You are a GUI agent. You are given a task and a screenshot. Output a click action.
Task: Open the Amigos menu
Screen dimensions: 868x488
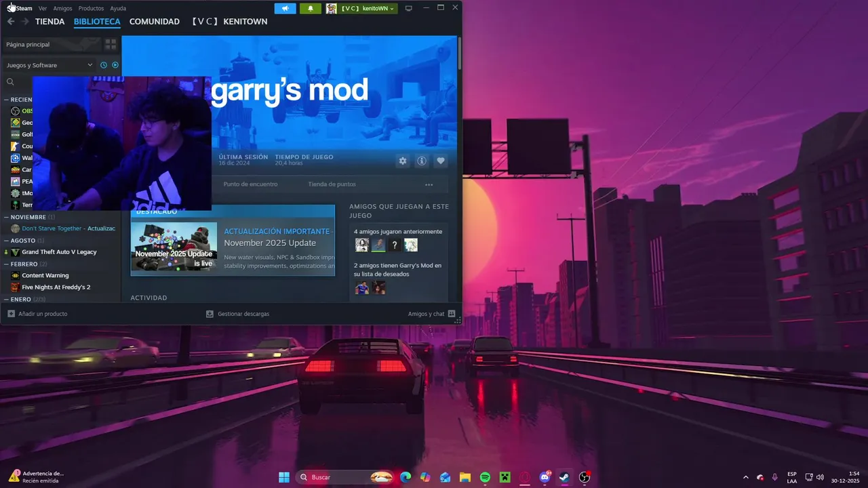[62, 8]
